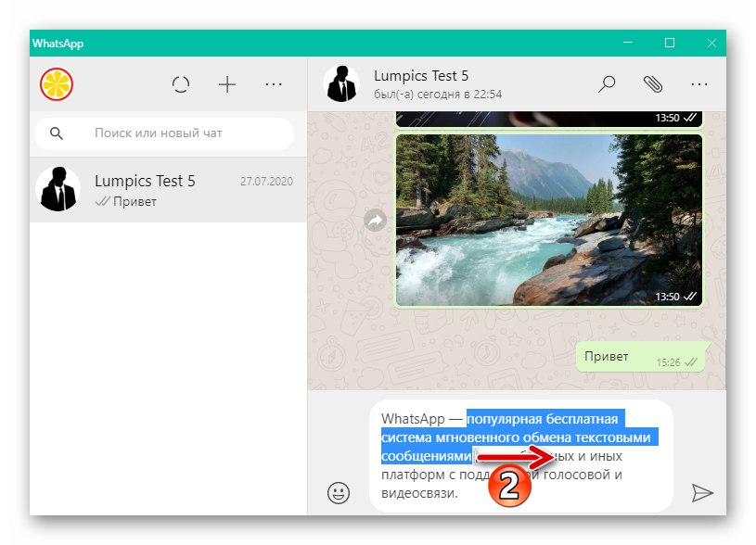Image resolution: width=756 pixels, height=545 pixels.
Task: Close the WhatsApp window
Action: pos(711,43)
